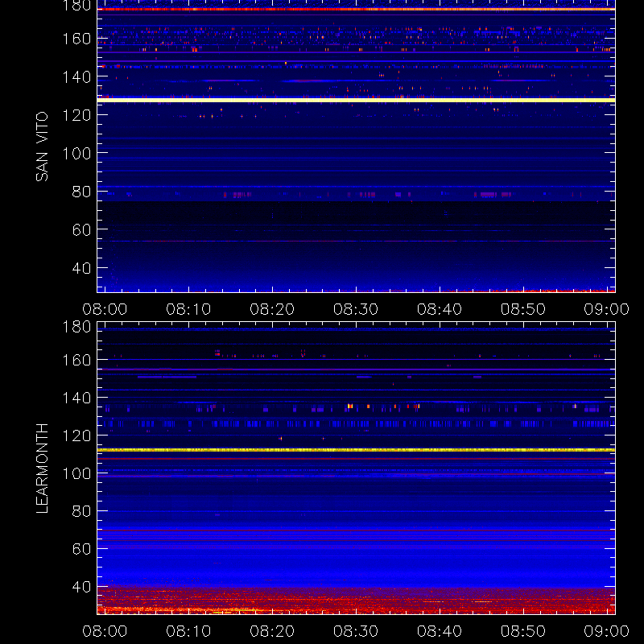
Task: Select the 40 frequency label on the SAN VITO axis
Action: [x=81, y=268]
